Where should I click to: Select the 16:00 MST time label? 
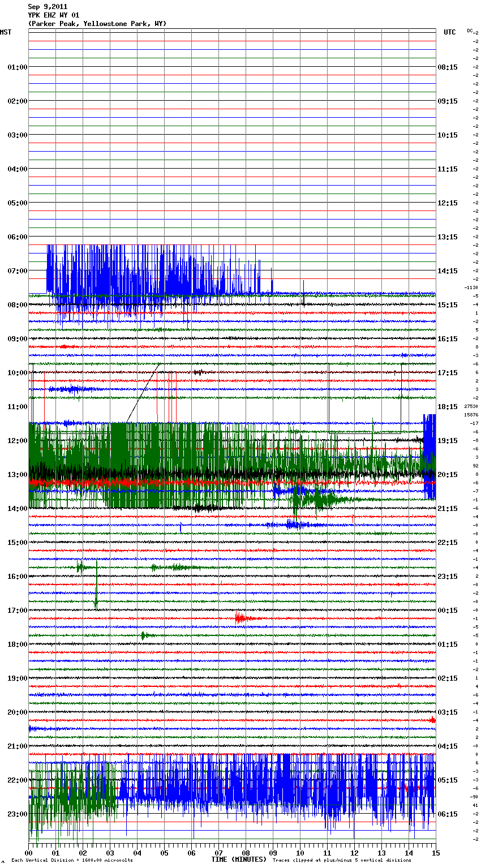click(18, 577)
